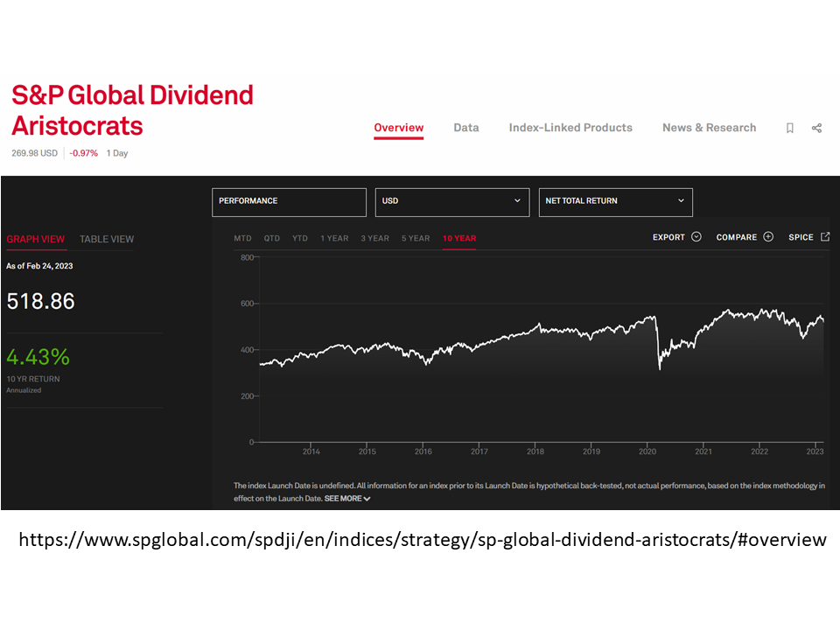Select QTD time range

click(x=271, y=238)
